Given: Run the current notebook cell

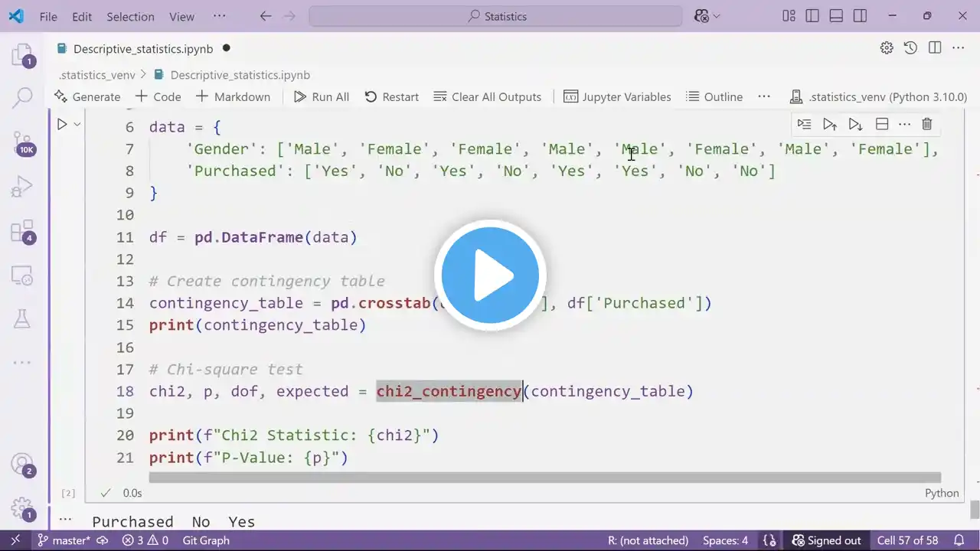Looking at the screenshot, I should click(62, 124).
